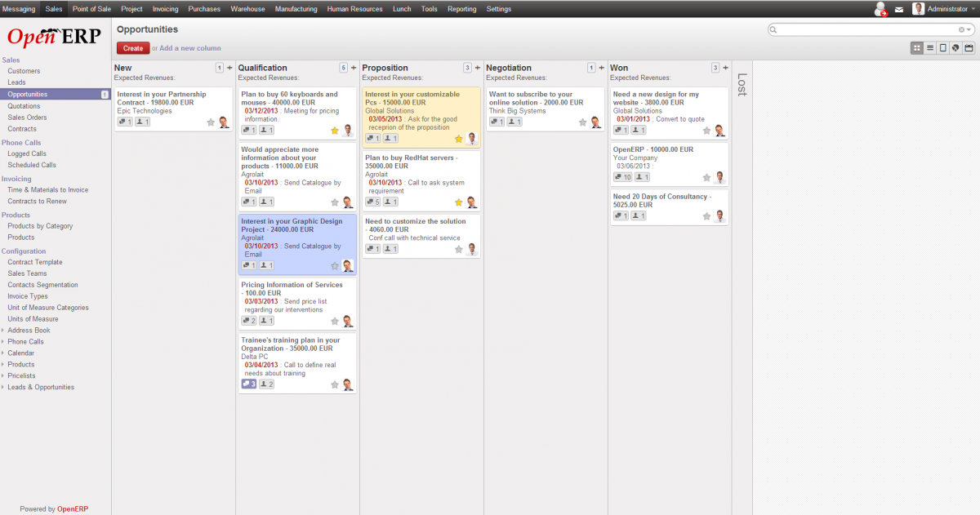Image resolution: width=980 pixels, height=515 pixels.
Task: Switch to form view icon
Action: (x=943, y=48)
